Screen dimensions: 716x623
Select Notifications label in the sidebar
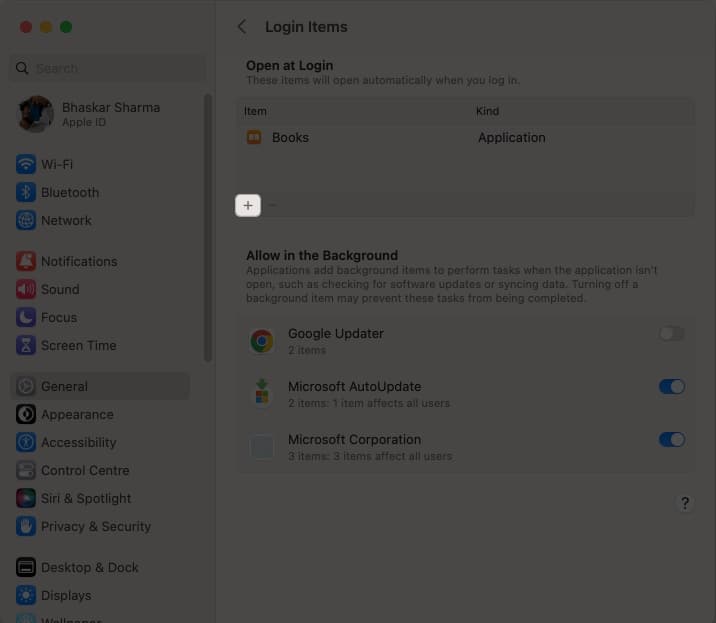79,262
